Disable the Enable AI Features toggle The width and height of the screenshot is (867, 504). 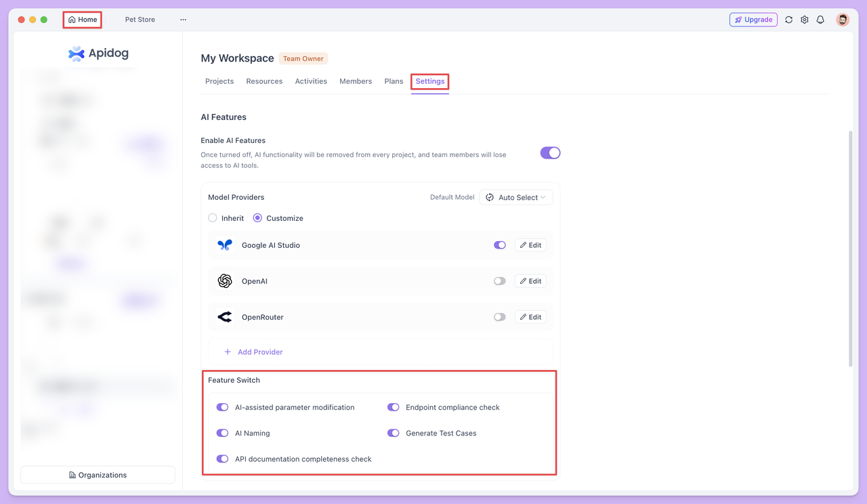[550, 152]
